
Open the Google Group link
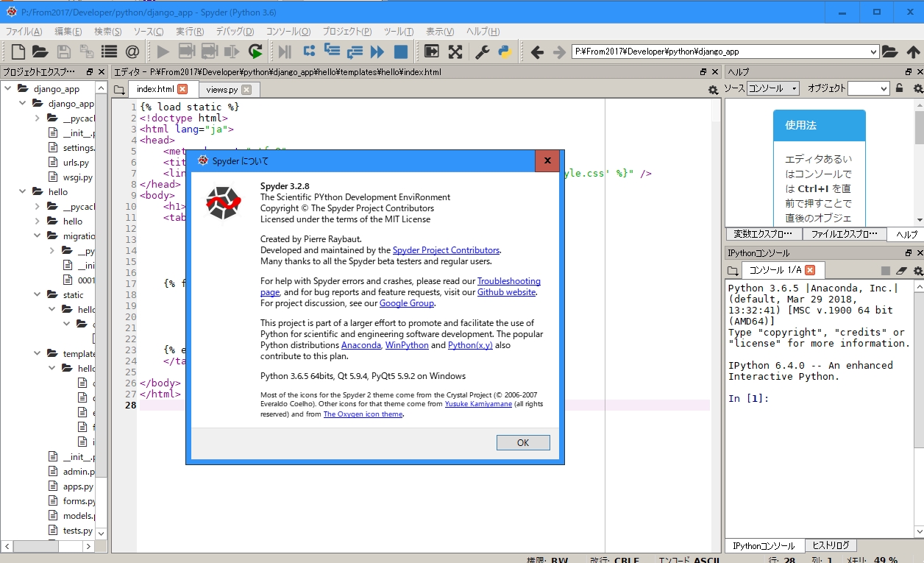click(407, 303)
